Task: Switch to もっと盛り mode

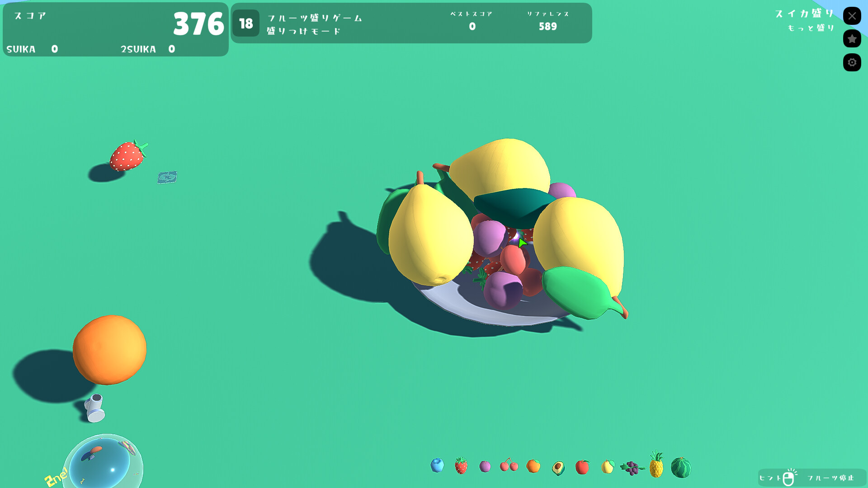Action: [x=811, y=27]
